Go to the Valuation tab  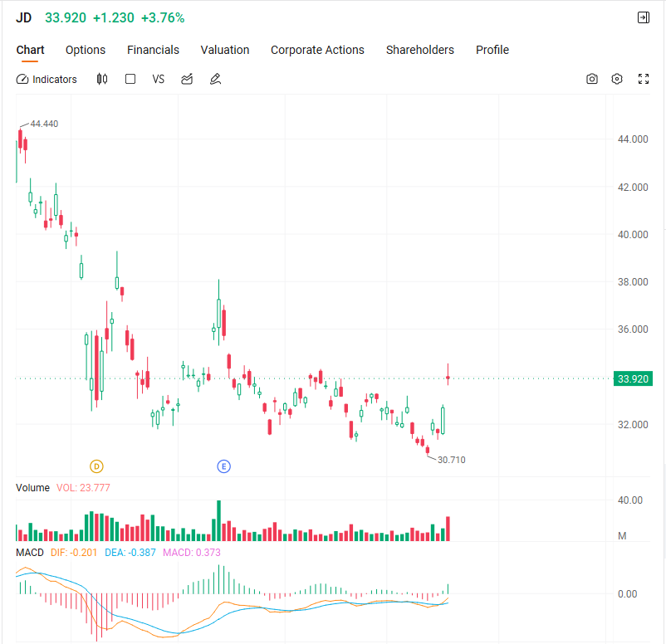tap(225, 50)
